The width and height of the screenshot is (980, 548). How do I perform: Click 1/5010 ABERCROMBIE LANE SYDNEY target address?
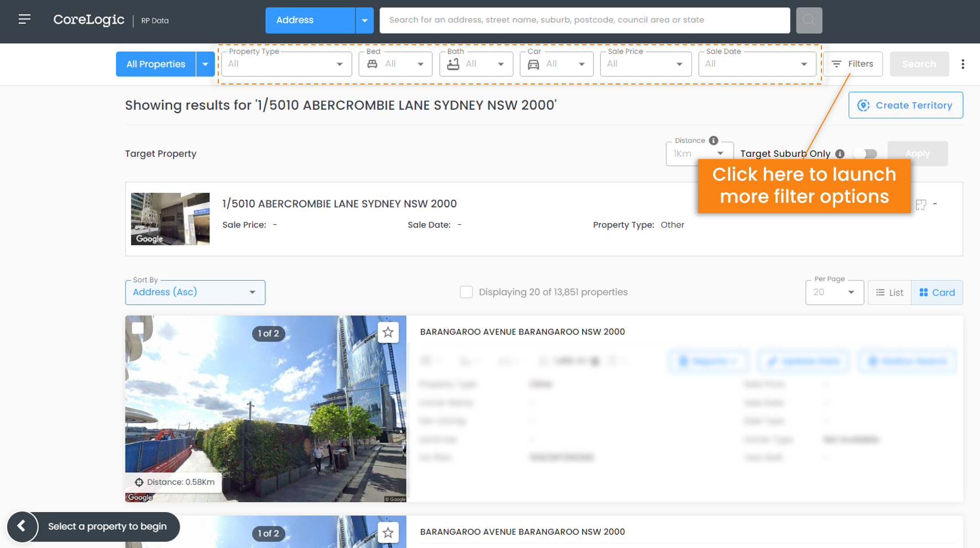[x=339, y=204]
